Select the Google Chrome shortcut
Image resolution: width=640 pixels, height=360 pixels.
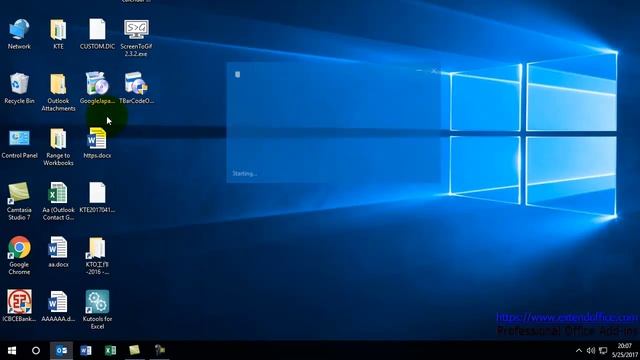19,256
